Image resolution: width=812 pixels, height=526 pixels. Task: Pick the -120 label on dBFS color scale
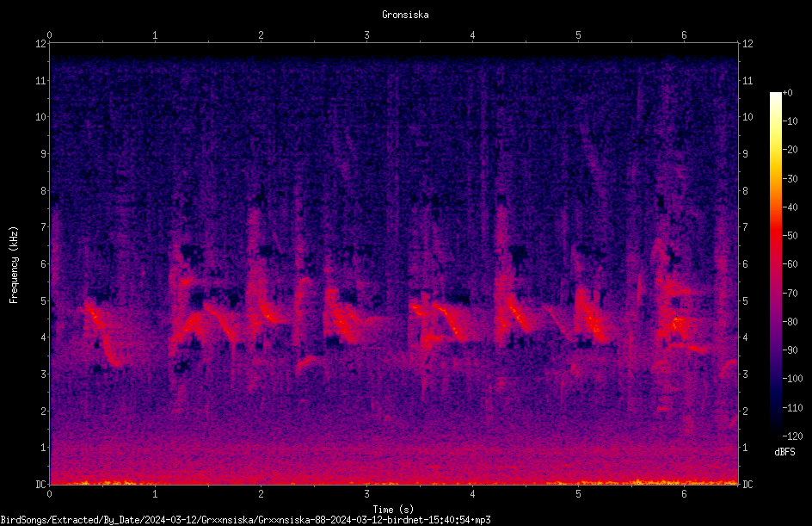(x=792, y=436)
